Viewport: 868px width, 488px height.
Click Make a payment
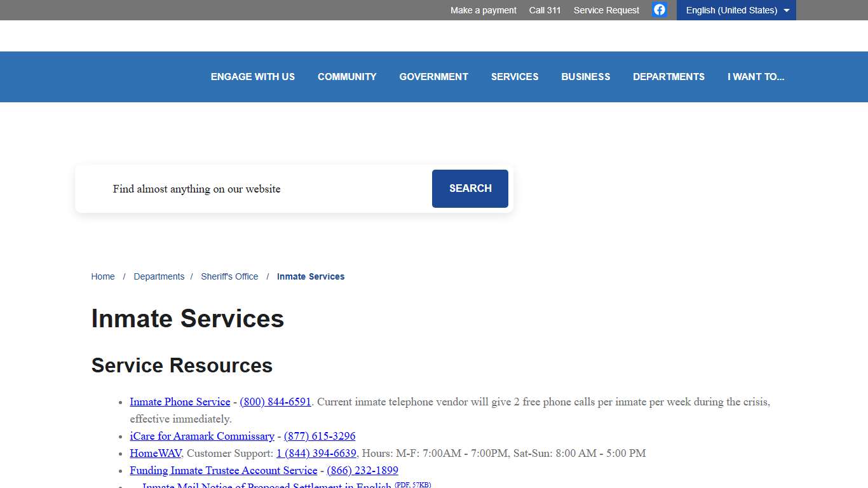tap(483, 10)
